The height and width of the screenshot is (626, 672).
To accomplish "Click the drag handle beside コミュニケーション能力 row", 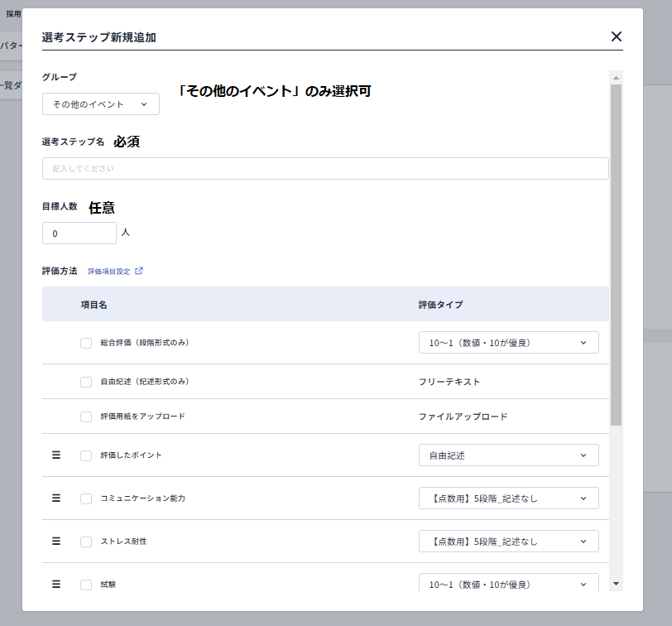I will 55,498.
